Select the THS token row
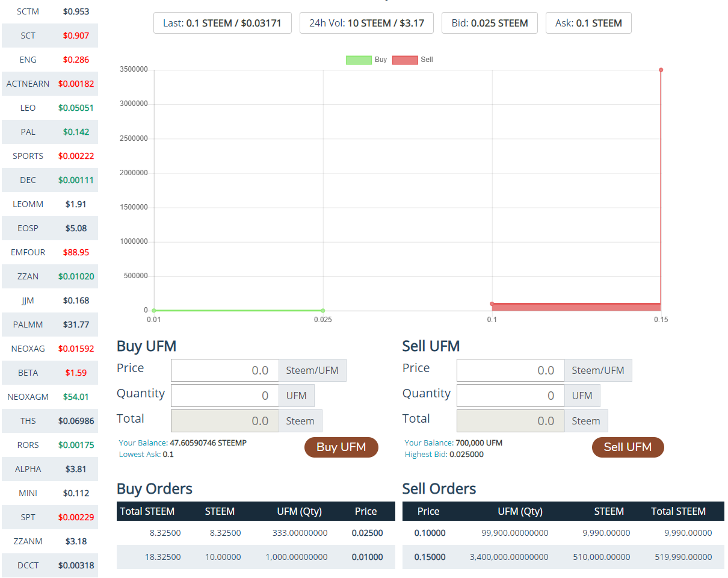The height and width of the screenshot is (578, 728). (50, 421)
